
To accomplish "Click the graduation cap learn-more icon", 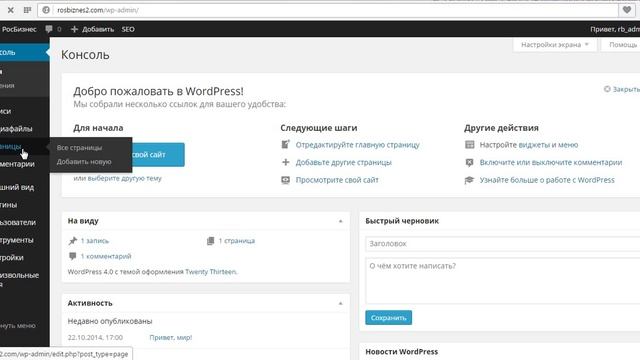I will 469,180.
